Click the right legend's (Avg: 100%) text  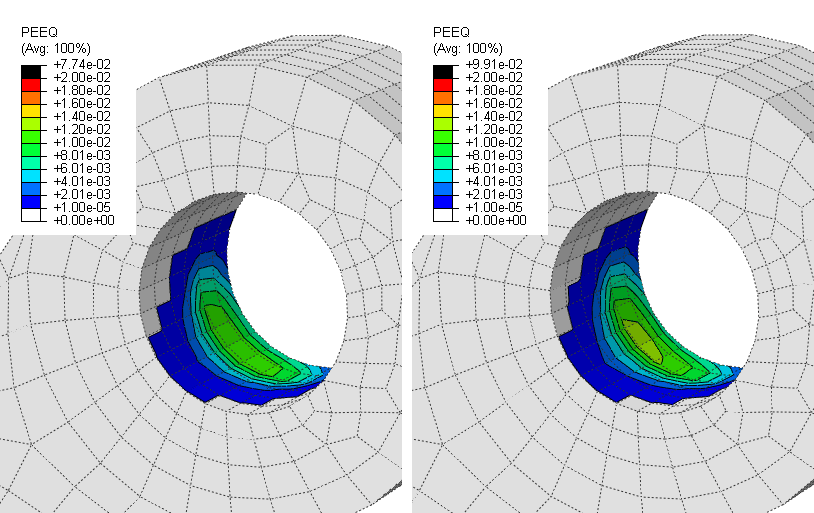click(x=467, y=47)
